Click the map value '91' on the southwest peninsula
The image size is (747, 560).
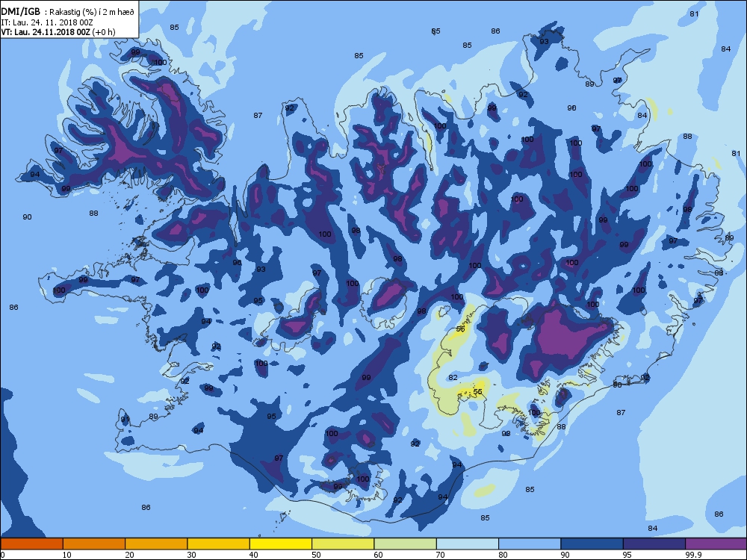click(125, 420)
